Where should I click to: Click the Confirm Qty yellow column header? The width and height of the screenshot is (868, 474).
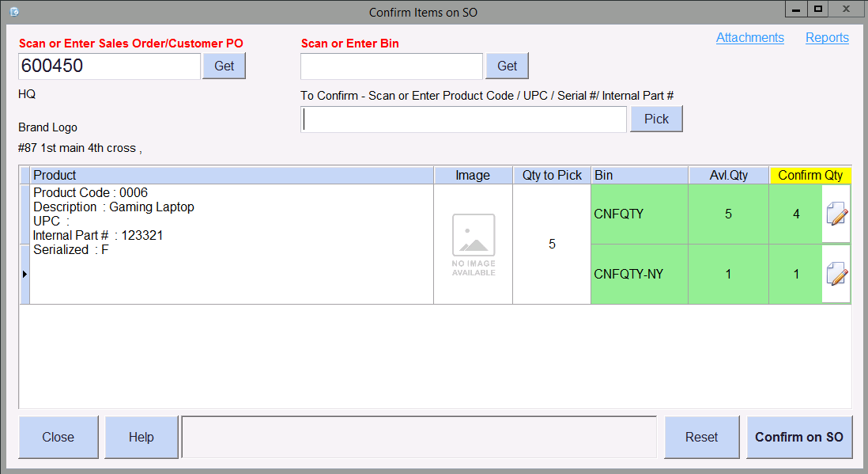tap(810, 176)
